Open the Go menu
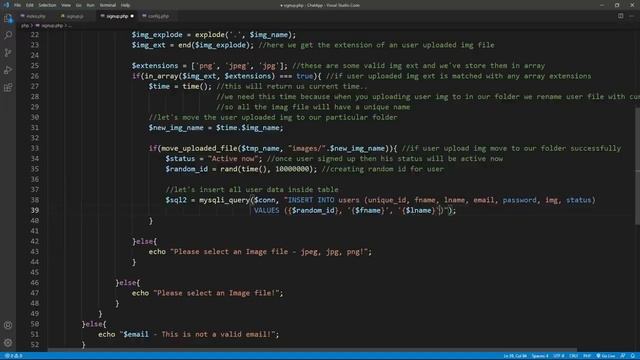 tap(79, 5)
